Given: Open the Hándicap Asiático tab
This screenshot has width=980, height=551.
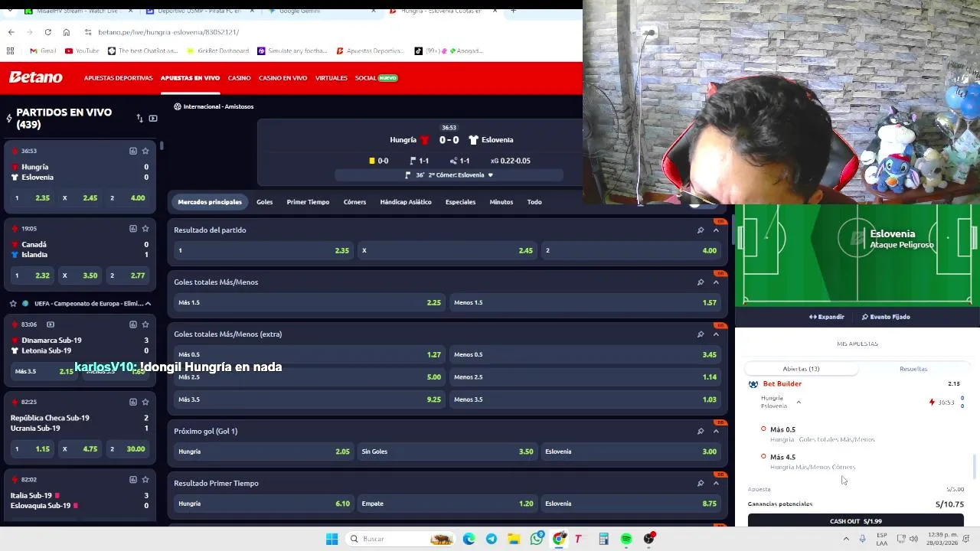Looking at the screenshot, I should click(x=406, y=202).
